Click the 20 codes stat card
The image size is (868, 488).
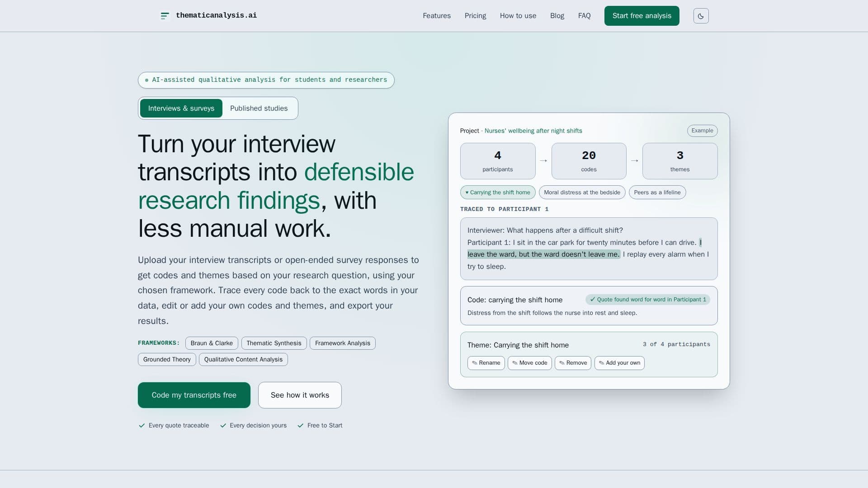[x=589, y=161]
